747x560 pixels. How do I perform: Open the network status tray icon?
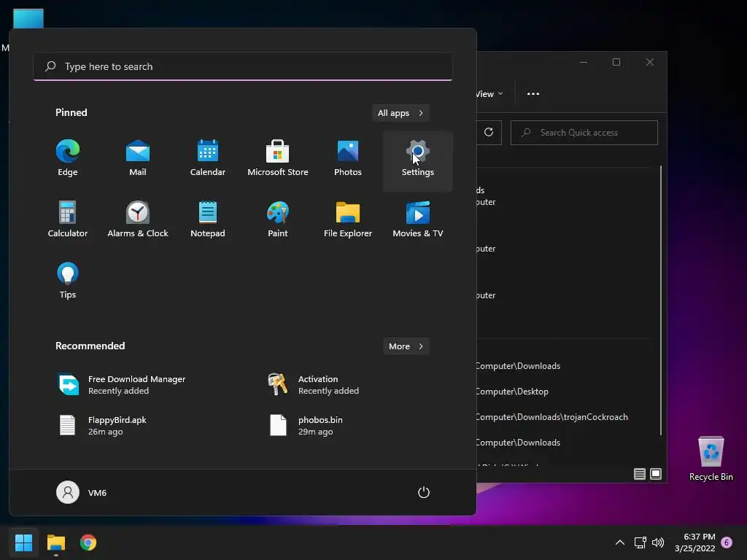(640, 542)
